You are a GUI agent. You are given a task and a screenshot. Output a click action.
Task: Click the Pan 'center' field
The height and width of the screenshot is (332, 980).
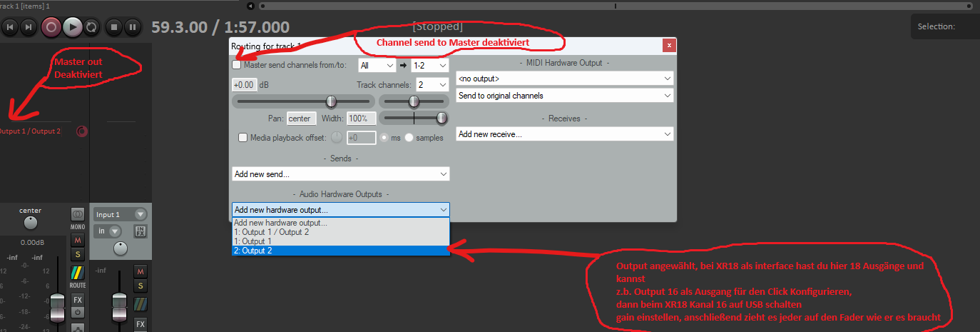click(x=302, y=119)
